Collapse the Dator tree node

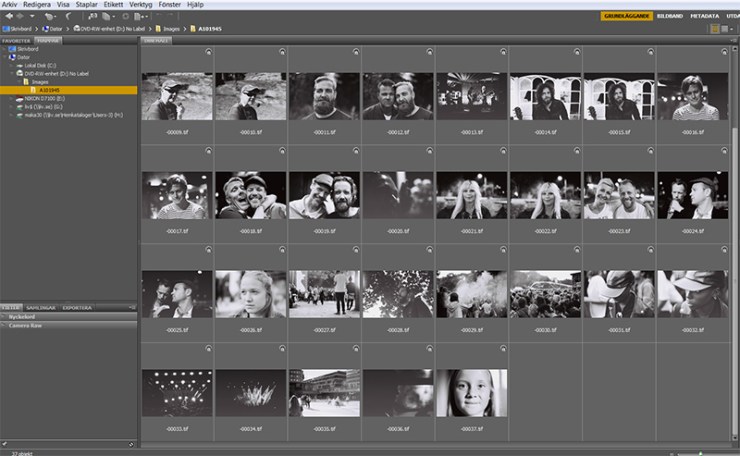pyautogui.click(x=6, y=57)
